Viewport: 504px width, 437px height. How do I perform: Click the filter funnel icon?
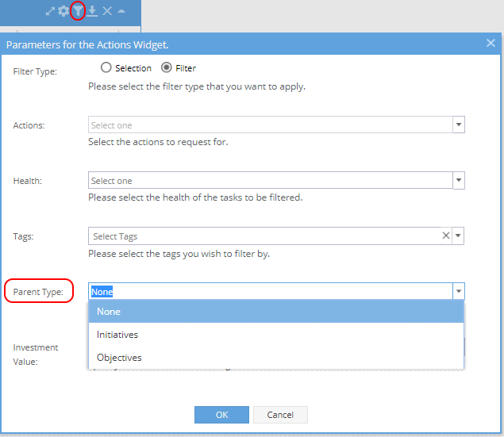(78, 11)
